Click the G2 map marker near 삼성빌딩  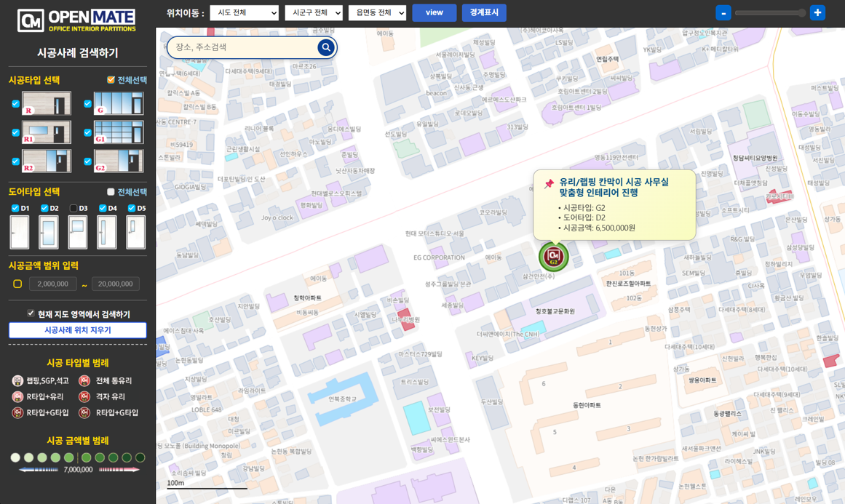point(553,257)
